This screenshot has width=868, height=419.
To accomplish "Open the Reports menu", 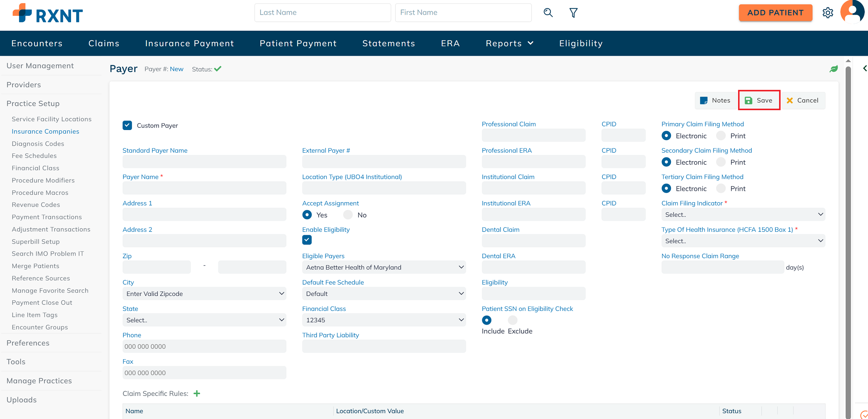I will 509,43.
